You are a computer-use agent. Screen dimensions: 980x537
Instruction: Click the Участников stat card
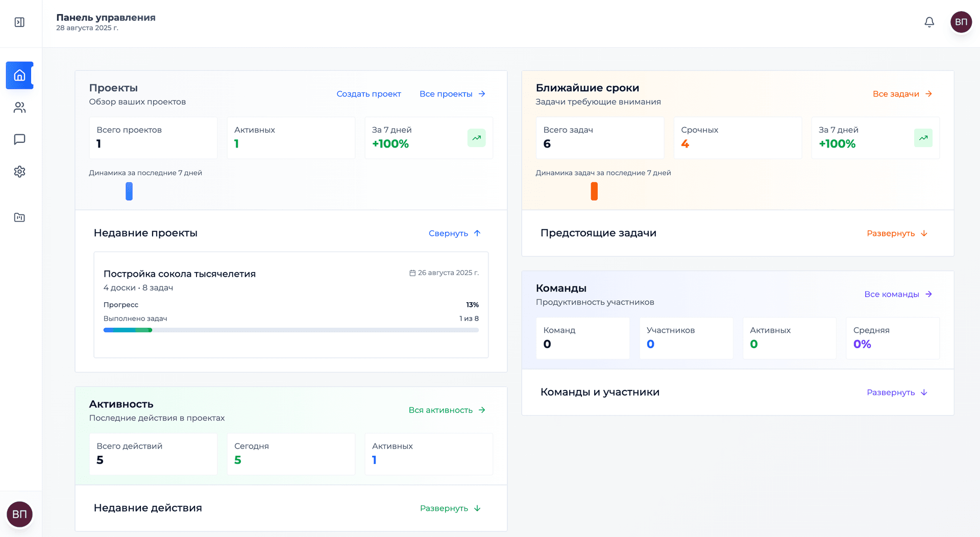click(x=686, y=338)
